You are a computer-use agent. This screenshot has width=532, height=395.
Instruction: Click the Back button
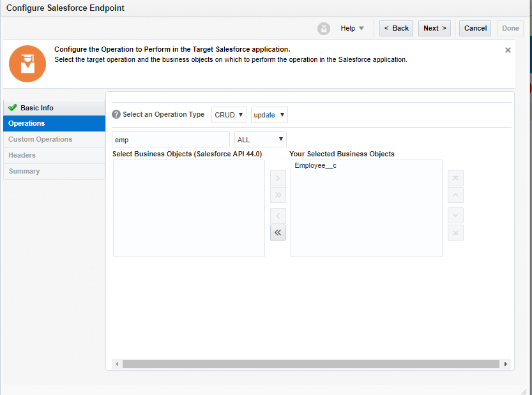(396, 29)
